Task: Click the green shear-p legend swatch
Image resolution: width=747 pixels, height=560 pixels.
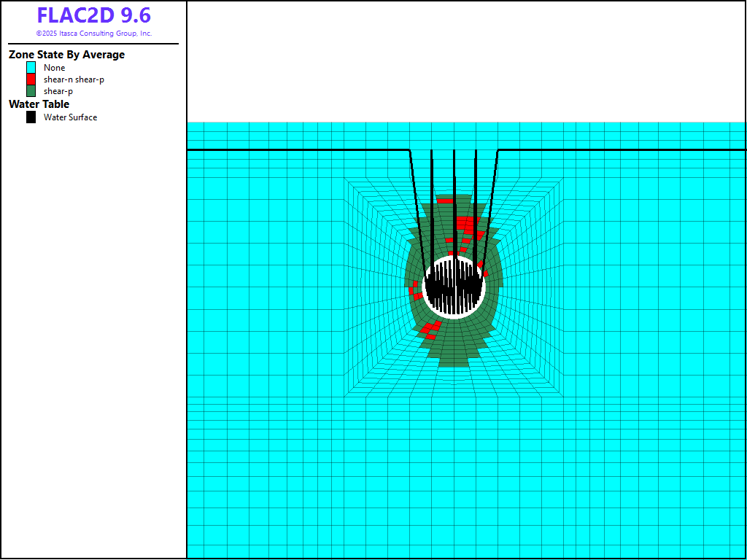Action: pos(31,91)
